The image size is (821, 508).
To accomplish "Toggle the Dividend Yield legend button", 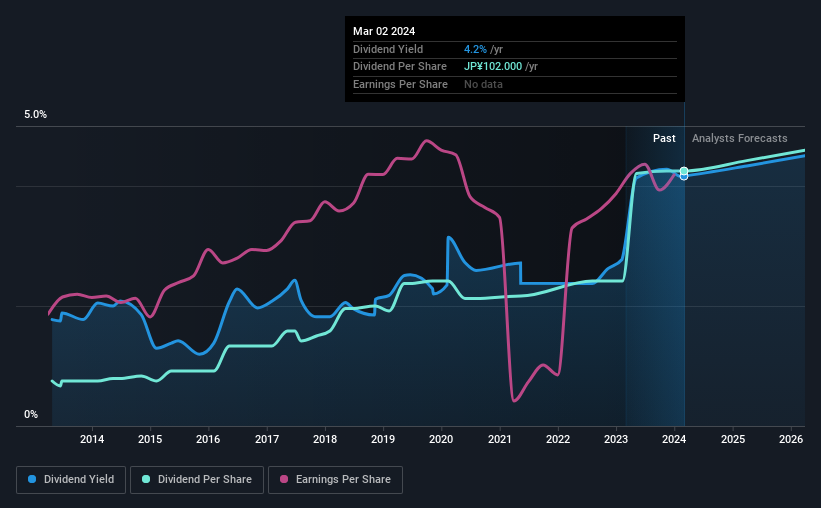I will (71, 480).
